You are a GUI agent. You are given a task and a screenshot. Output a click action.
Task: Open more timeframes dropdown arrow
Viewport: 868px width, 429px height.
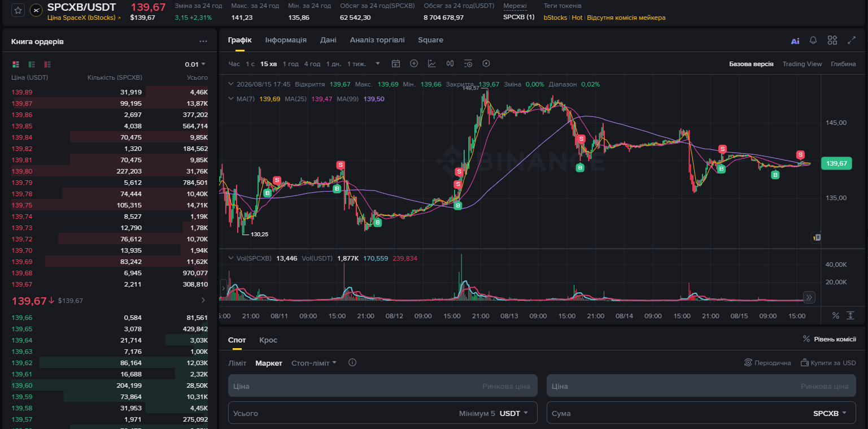click(378, 63)
